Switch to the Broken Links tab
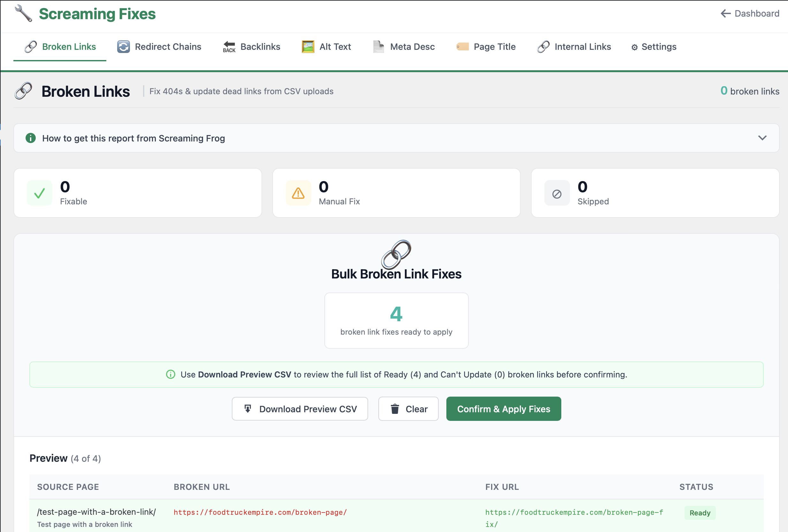Screen dimensions: 788x532 [x=69, y=47]
